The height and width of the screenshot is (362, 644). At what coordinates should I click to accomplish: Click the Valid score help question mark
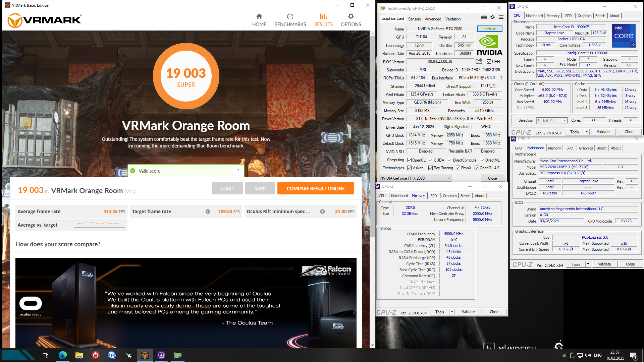pos(238,171)
